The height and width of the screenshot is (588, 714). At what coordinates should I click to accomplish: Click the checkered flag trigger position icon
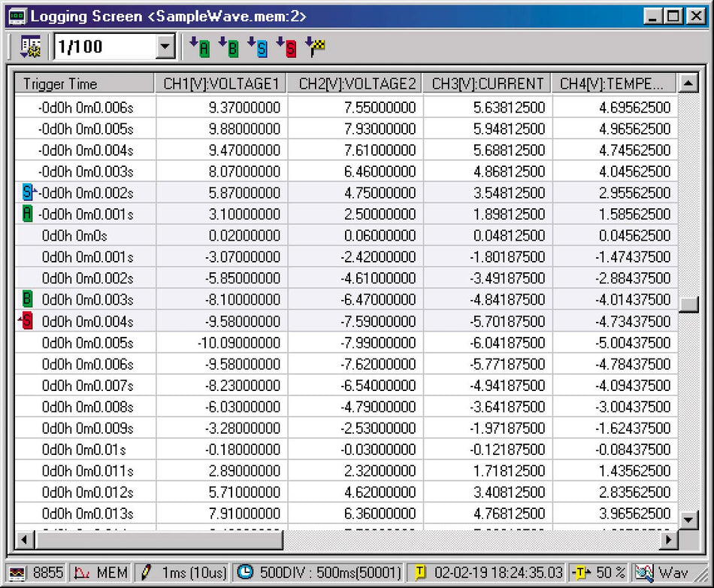click(315, 47)
